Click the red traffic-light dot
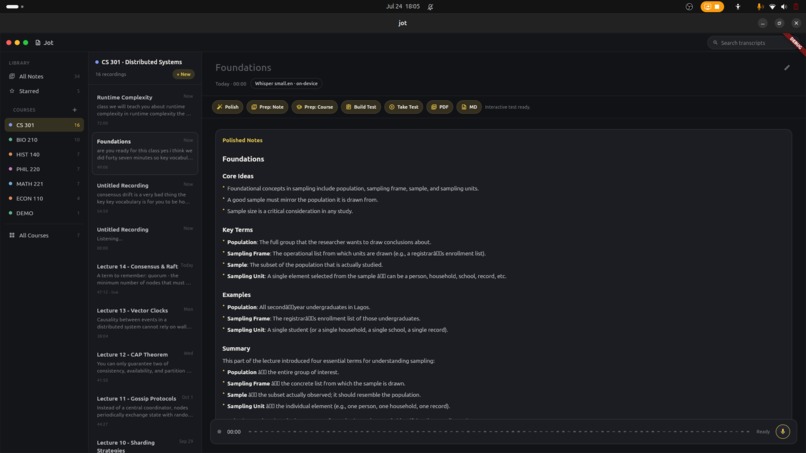This screenshot has width=806, height=453. 9,43
